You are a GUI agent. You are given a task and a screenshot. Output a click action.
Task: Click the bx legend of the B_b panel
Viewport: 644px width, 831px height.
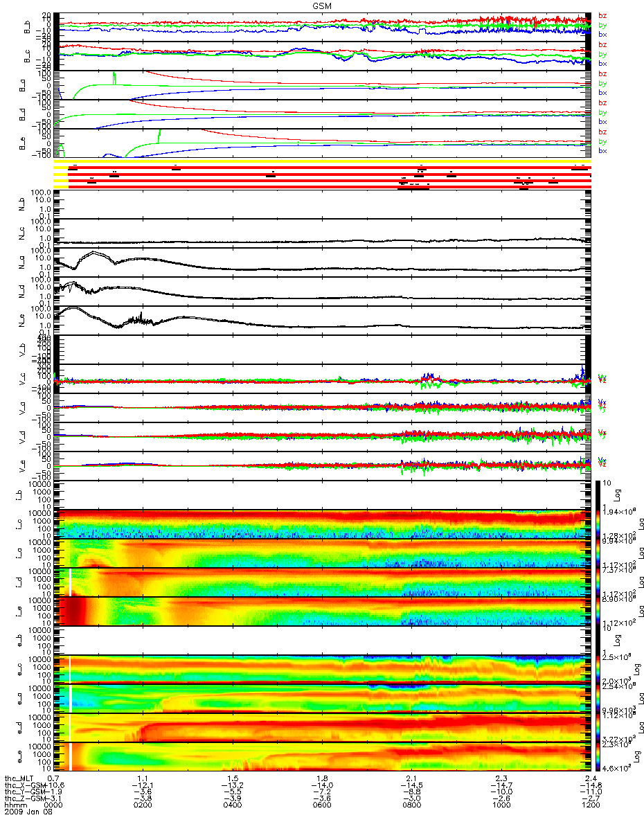tap(602, 34)
